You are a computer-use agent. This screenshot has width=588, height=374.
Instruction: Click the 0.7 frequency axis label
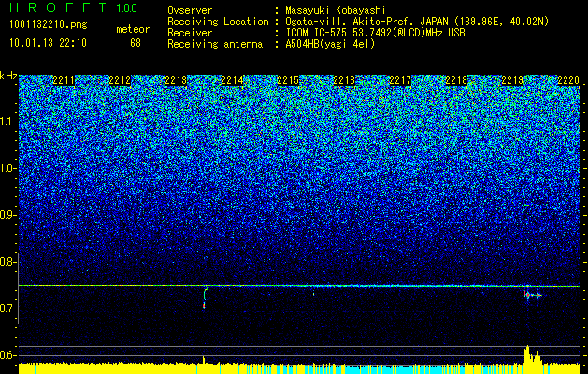tap(8, 309)
